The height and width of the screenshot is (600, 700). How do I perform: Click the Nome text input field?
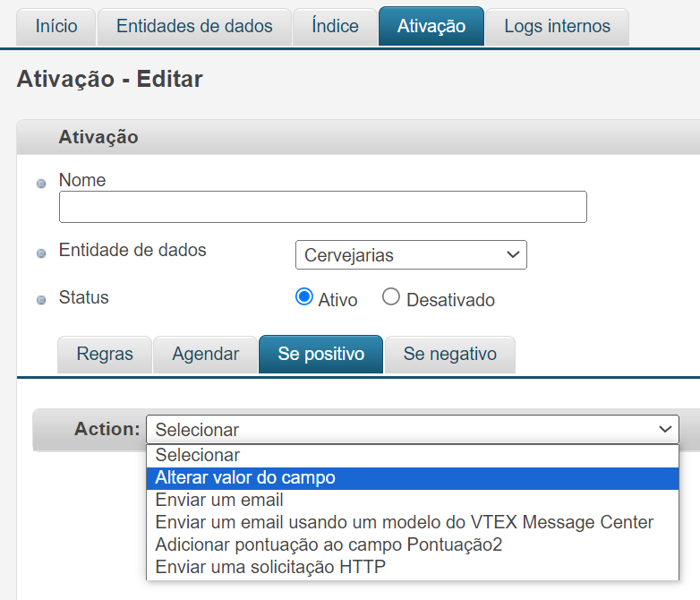click(322, 207)
